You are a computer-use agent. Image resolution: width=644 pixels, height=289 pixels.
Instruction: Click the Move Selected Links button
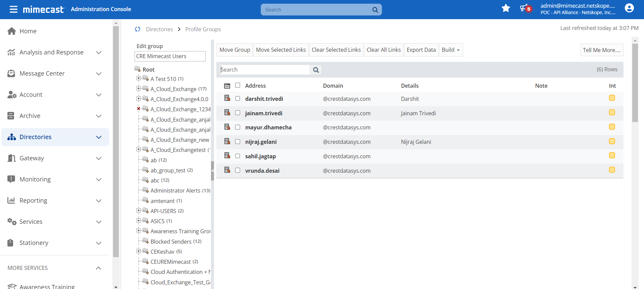click(281, 50)
